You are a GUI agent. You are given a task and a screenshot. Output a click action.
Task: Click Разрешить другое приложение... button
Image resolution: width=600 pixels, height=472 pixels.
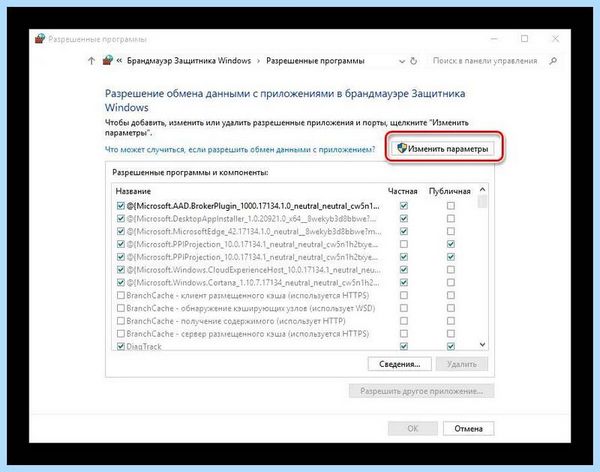click(x=421, y=391)
